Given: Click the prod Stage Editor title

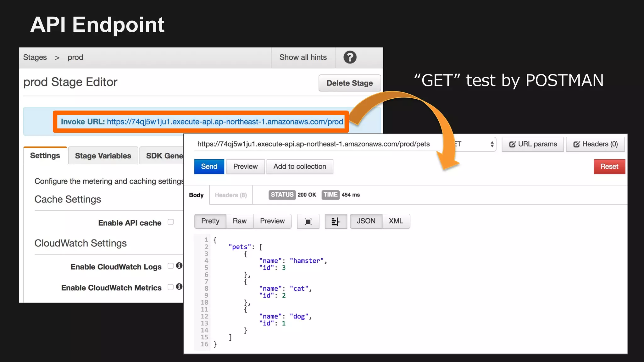Looking at the screenshot, I should pos(70,82).
